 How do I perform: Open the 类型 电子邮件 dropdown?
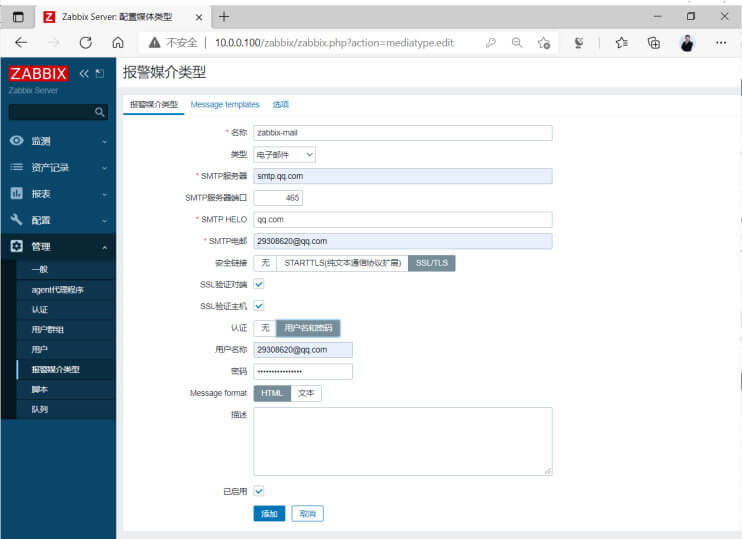(x=284, y=154)
